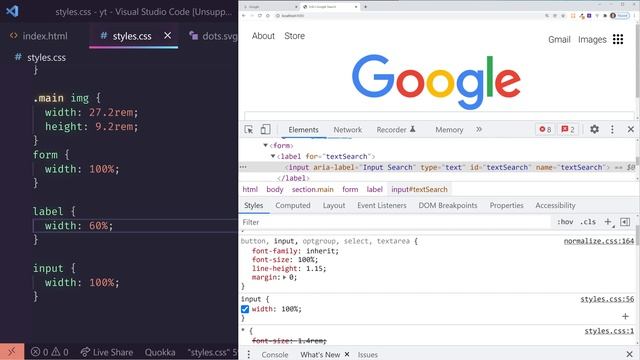Close the DevTools panel
Screen dimensions: 640x360
631,129
